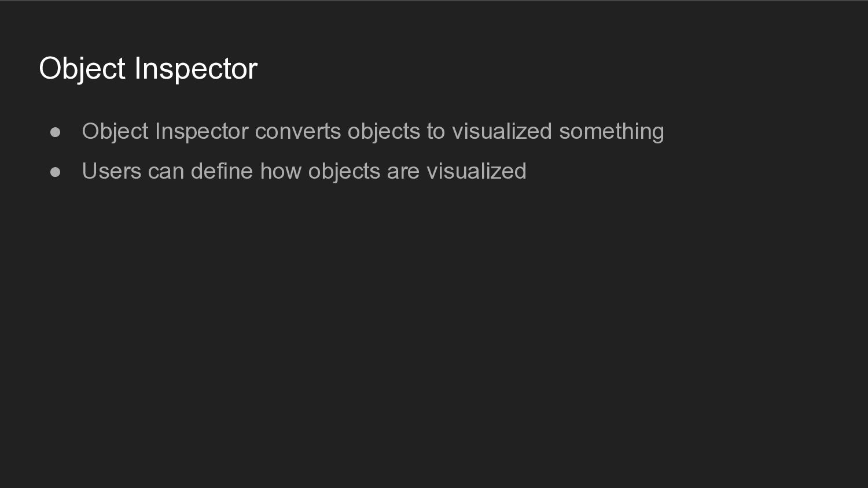
Task: Click the second bullet point dot
Action: [56, 172]
